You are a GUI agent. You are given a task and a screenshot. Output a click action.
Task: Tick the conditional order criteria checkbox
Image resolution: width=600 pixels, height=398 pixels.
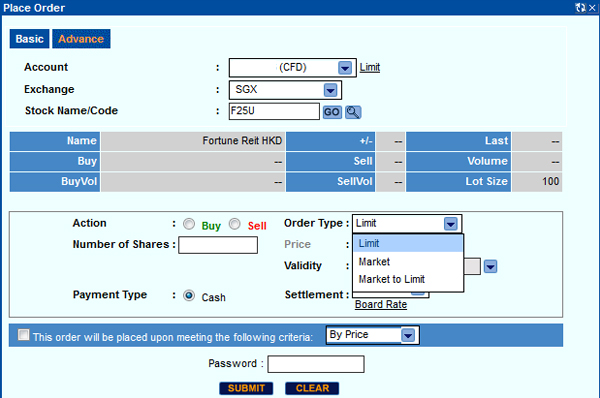[23, 335]
